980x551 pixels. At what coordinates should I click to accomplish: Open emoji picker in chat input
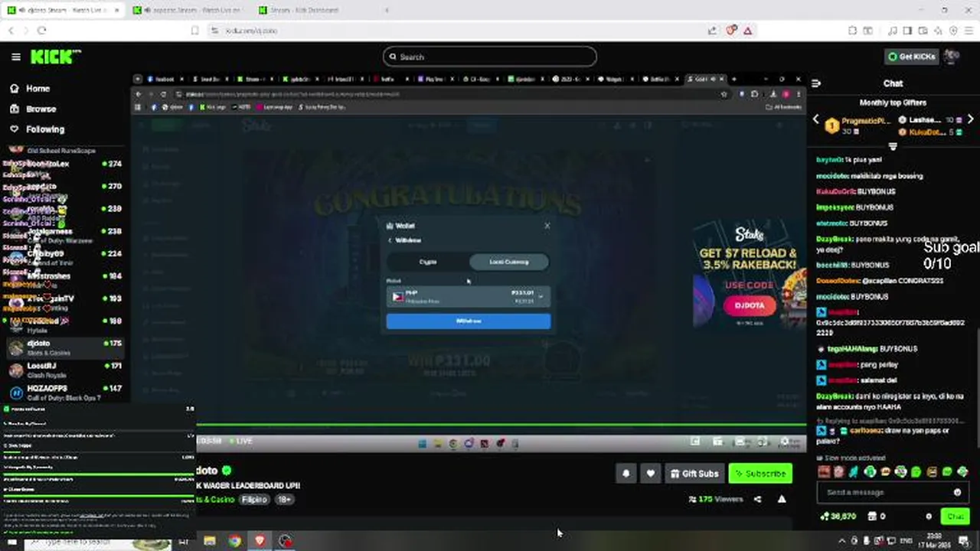coord(957,492)
